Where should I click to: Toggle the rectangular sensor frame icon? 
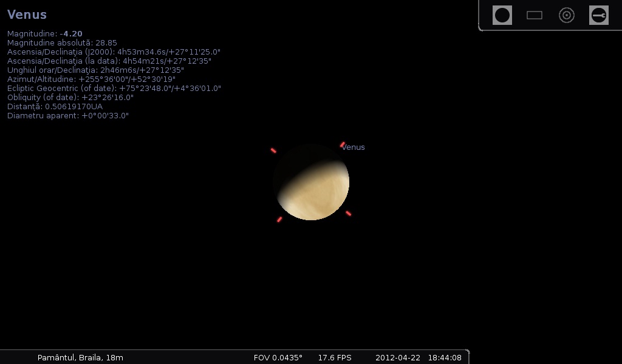[x=535, y=15]
